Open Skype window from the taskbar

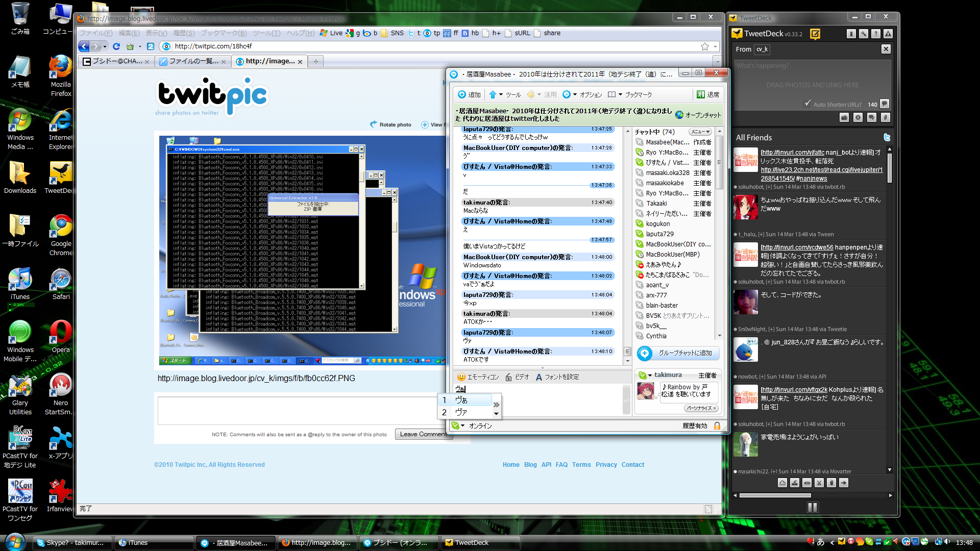point(71,543)
